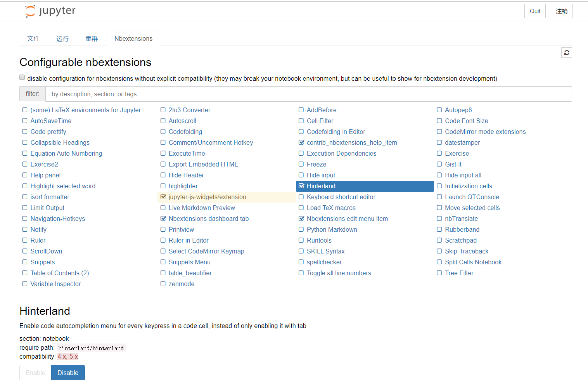The image size is (588, 380).
Task: Open Split Cells Notebook extension
Action: [473, 262]
